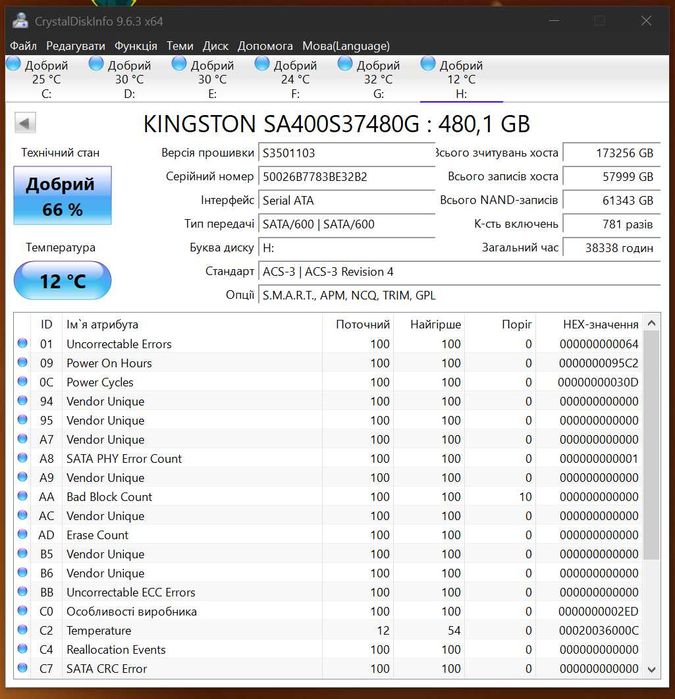Click total NAND writes value 61343 GB
This screenshot has height=699, width=675.
point(612,200)
